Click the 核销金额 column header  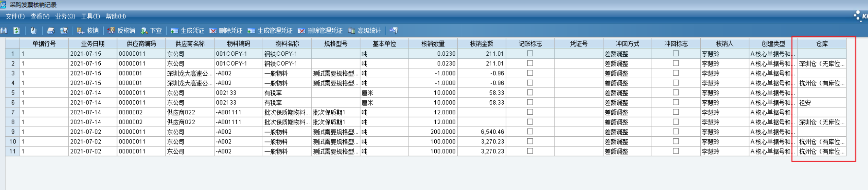tap(481, 44)
